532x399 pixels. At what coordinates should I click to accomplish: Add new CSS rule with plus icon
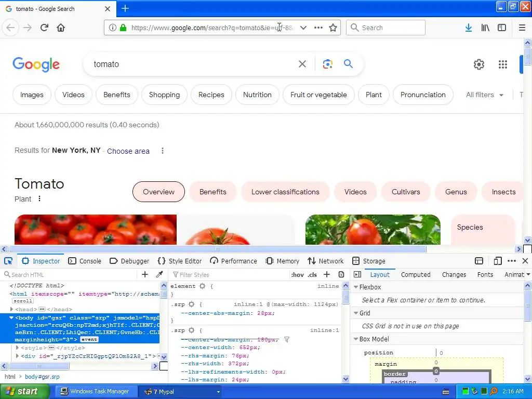pyautogui.click(x=327, y=274)
